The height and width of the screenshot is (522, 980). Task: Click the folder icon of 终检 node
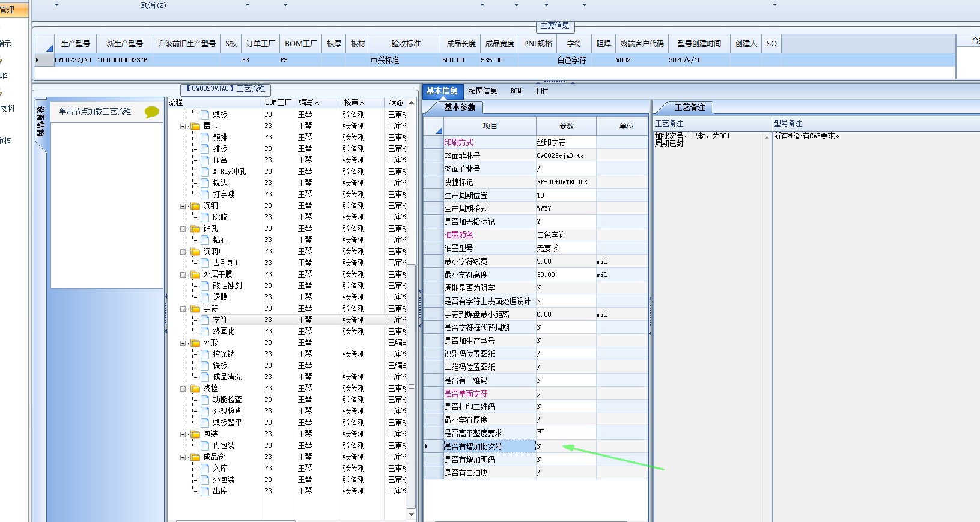pos(195,389)
